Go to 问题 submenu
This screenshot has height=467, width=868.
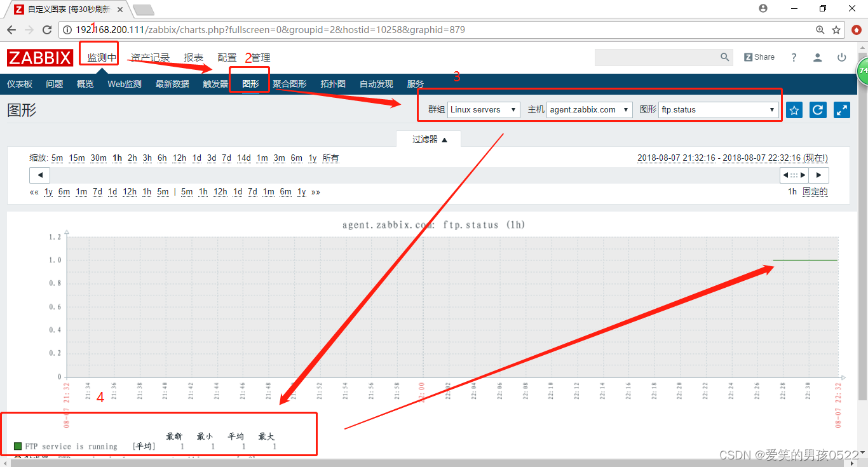click(55, 84)
